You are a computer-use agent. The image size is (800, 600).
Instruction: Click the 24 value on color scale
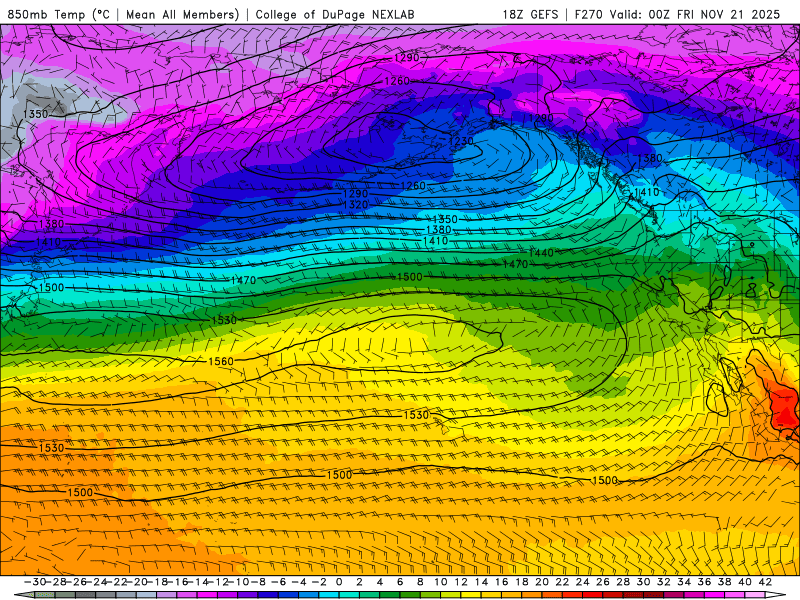click(583, 582)
